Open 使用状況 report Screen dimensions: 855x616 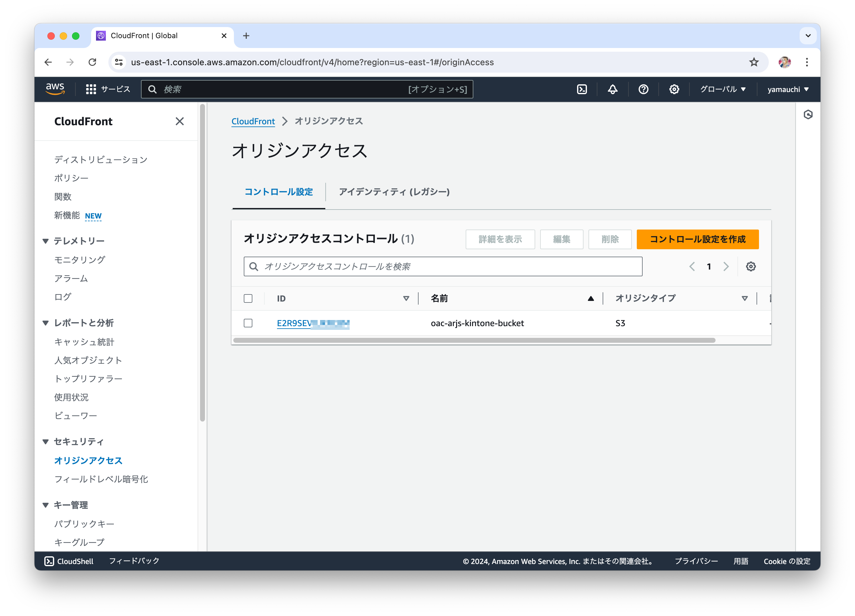click(x=71, y=397)
